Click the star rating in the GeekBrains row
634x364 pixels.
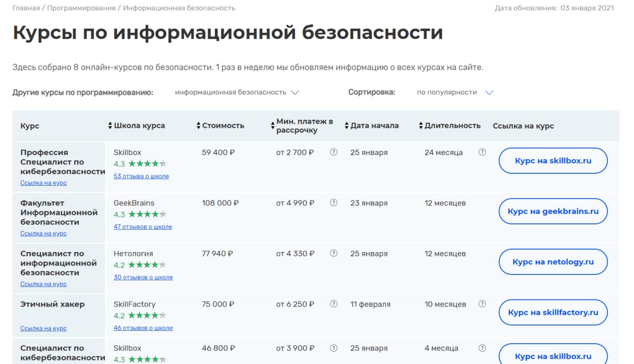click(148, 214)
